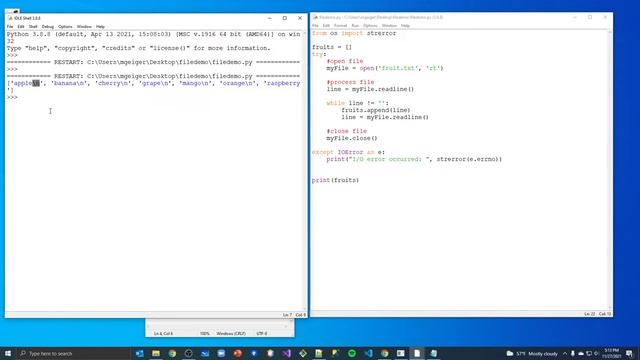Open the File menu in filedemo.py editor
Viewport: 640px width, 360px height.
(x=315, y=26)
